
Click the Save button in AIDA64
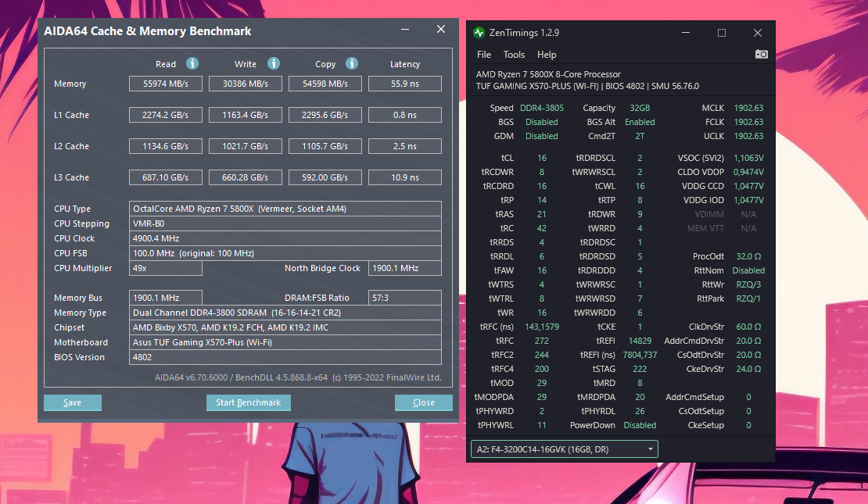[x=73, y=402]
